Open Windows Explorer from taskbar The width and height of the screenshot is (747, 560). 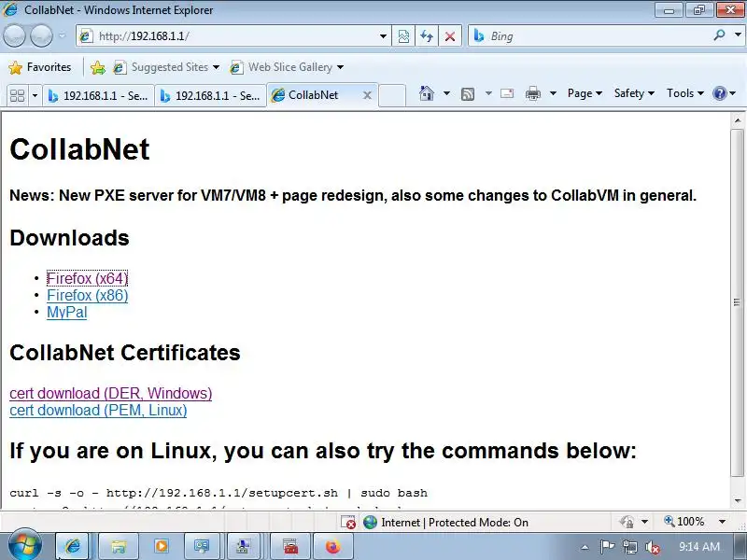point(119,546)
